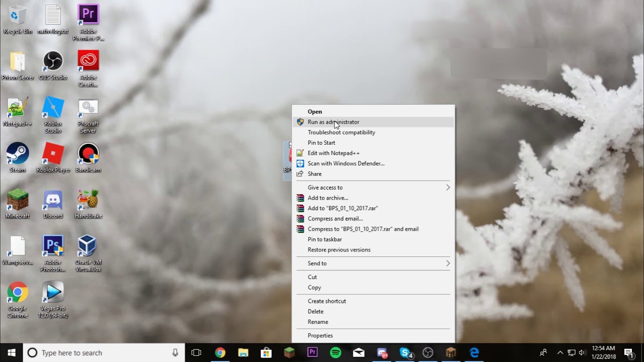The width and height of the screenshot is (644, 362).
Task: Open the network icon in system tray
Action: click(571, 352)
